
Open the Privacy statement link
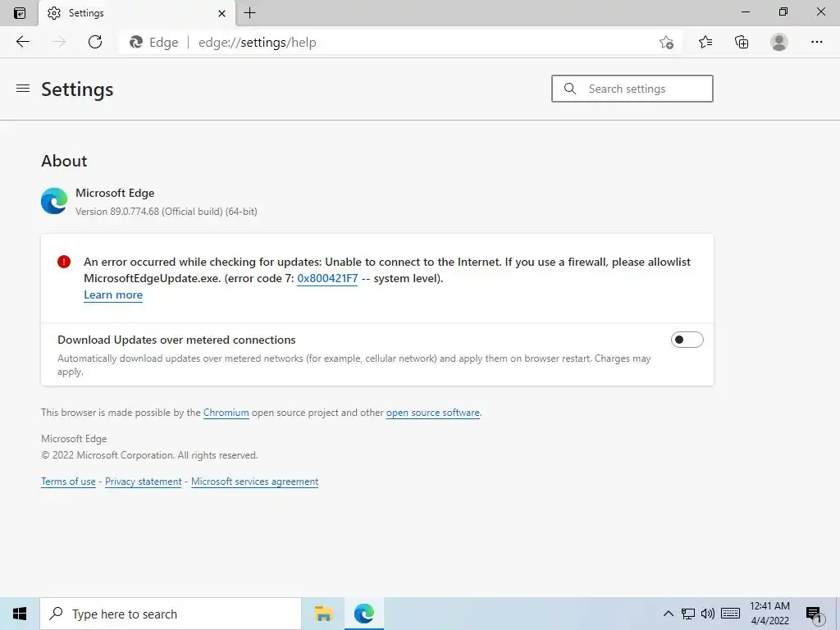click(143, 481)
